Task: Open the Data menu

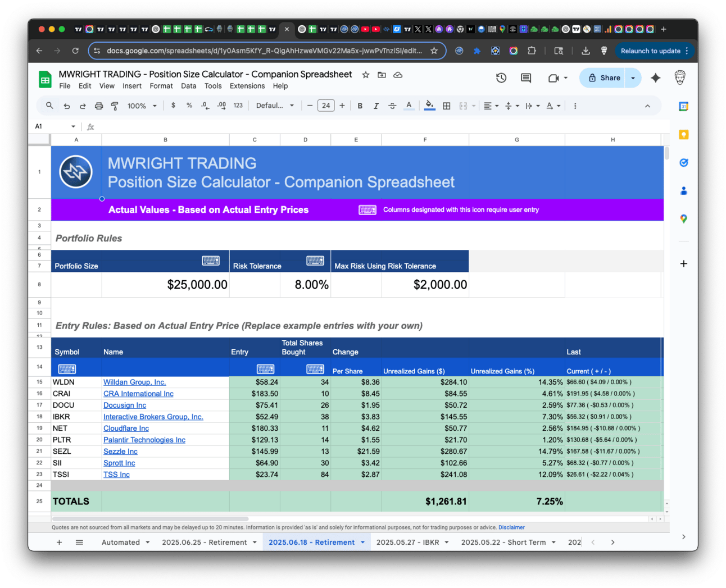Action: tap(189, 86)
